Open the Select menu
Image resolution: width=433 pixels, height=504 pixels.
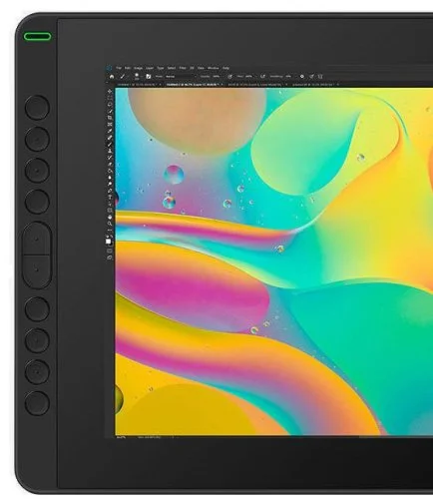point(172,68)
